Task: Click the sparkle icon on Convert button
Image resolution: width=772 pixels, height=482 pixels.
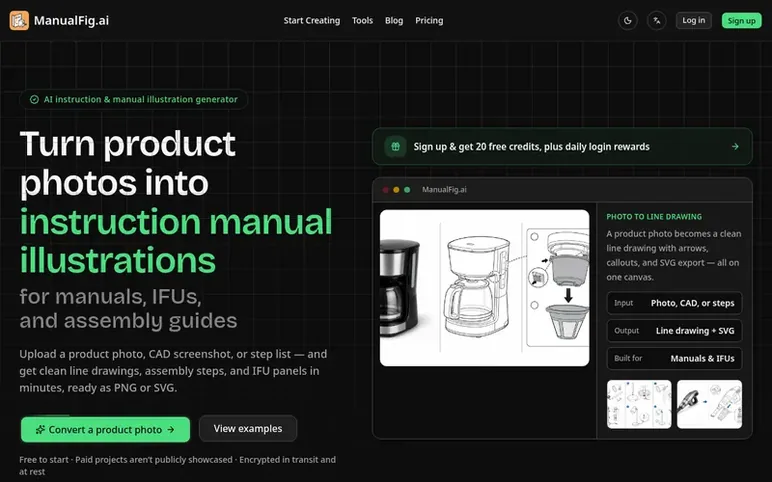Action: [40, 430]
